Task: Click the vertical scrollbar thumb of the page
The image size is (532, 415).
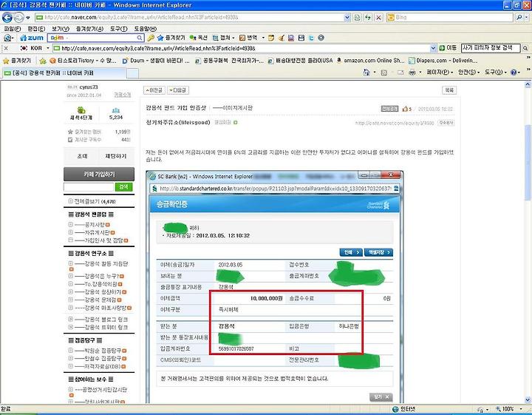Action: pyautogui.click(x=528, y=163)
